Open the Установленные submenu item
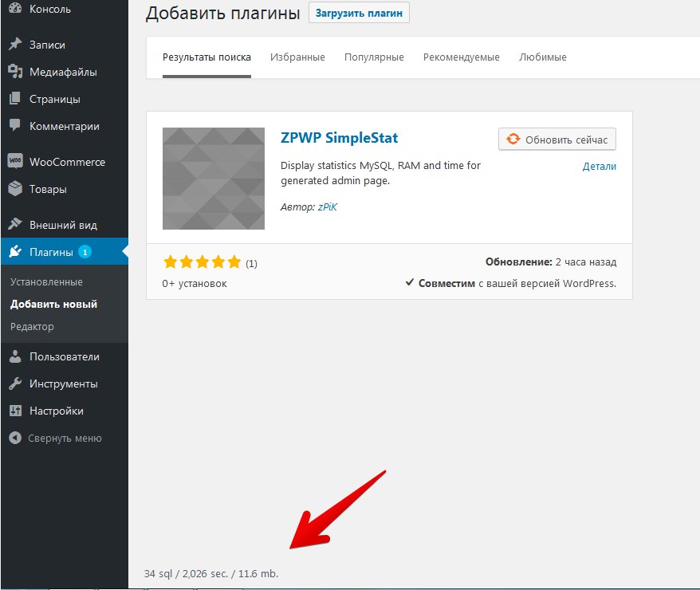The height and width of the screenshot is (590, 700). (46, 282)
